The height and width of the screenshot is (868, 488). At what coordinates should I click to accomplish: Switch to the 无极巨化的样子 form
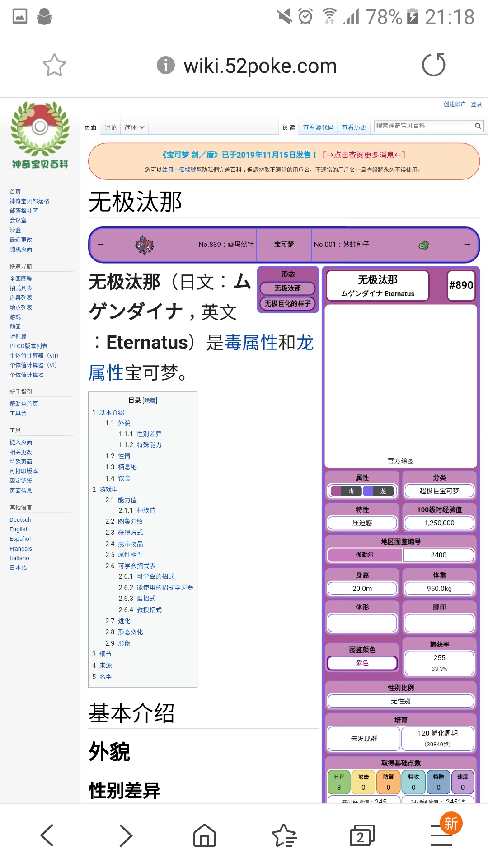click(288, 303)
